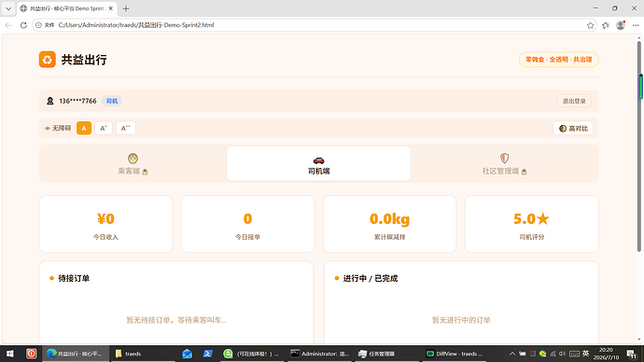Switch to the 司机端 tab

pyautogui.click(x=318, y=164)
